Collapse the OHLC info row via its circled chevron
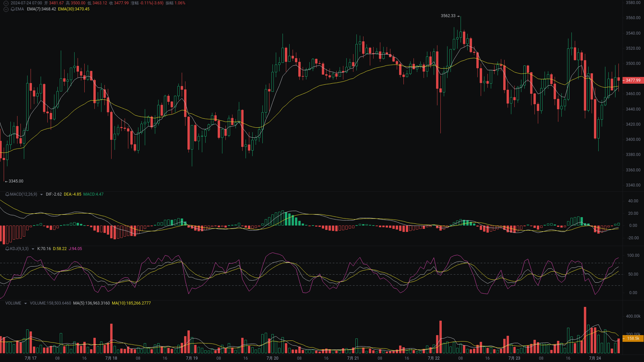Viewport: 644px width, 362px height. [6, 3]
